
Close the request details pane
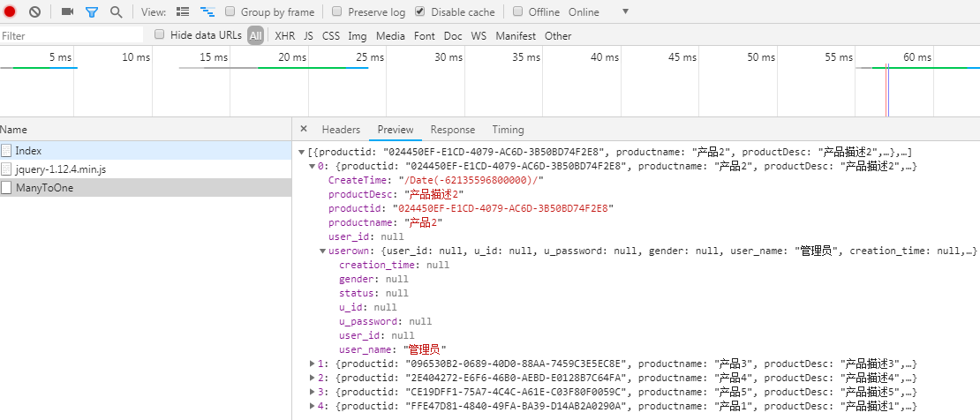304,129
